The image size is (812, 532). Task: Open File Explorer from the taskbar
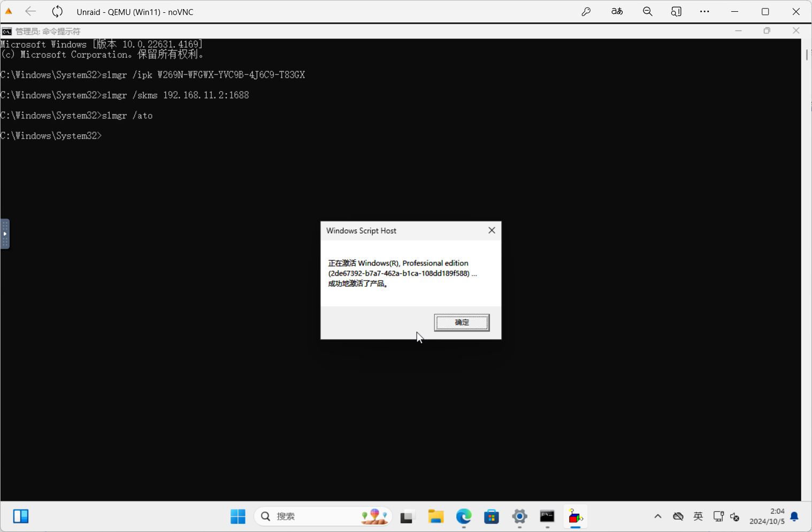436,516
